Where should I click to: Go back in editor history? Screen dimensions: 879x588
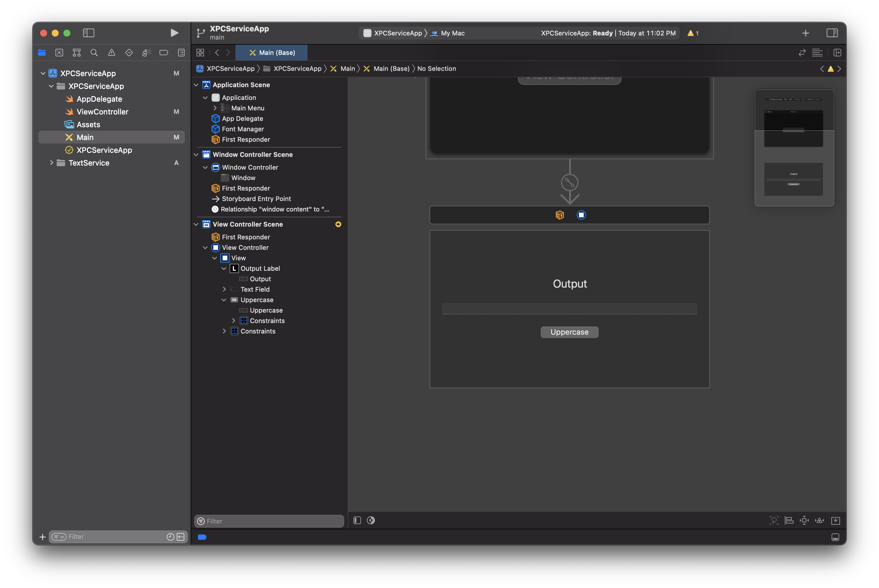(x=217, y=53)
